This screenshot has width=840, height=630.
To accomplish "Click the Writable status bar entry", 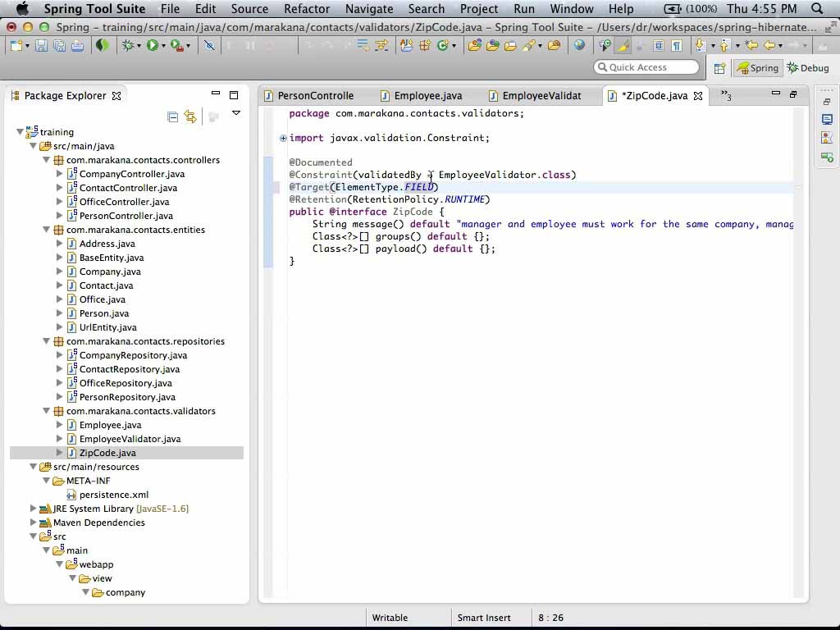I will [390, 618].
